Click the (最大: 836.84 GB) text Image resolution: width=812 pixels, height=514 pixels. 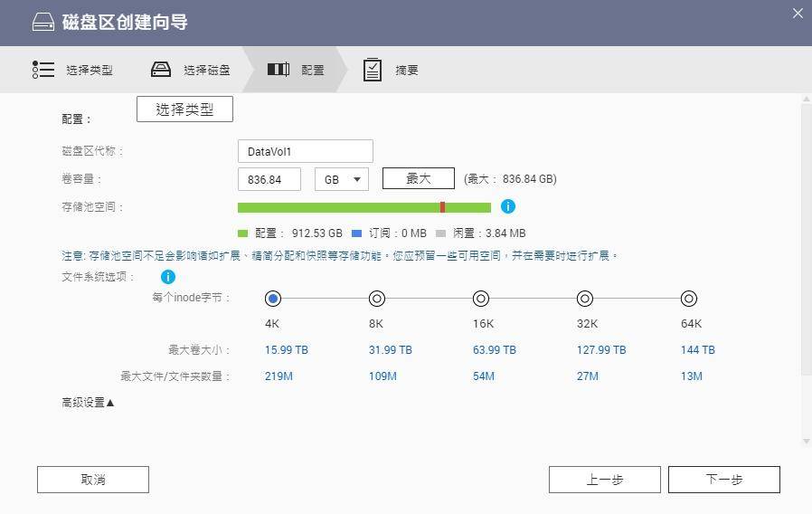(510, 179)
